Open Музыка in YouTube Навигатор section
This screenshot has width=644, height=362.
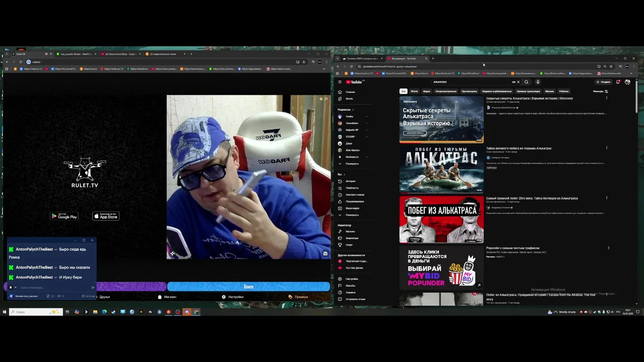(x=351, y=231)
